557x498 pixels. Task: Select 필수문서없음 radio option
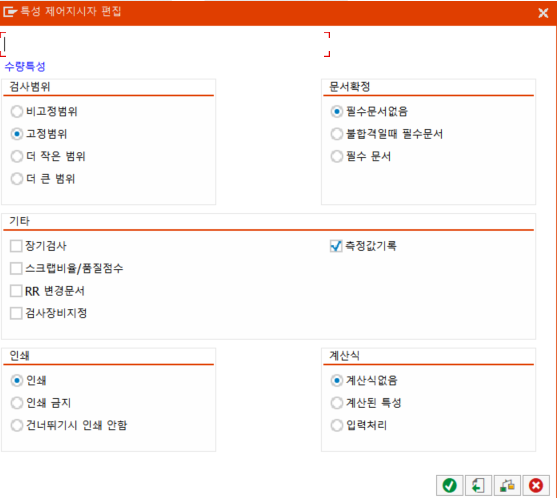coord(336,112)
